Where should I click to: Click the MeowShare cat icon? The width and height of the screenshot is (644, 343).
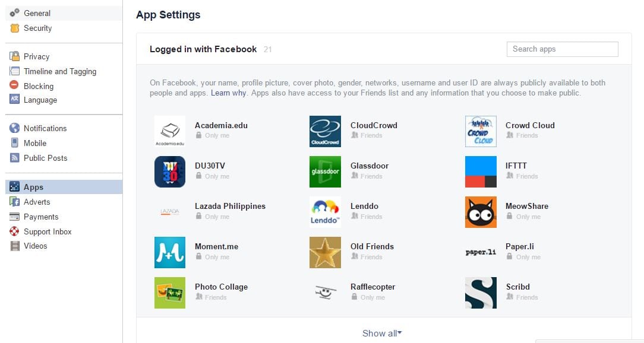click(x=481, y=212)
